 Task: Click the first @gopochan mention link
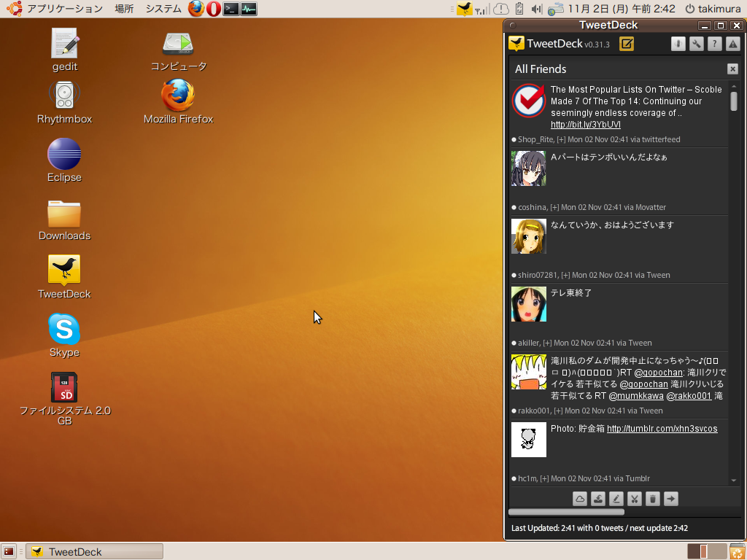659,373
